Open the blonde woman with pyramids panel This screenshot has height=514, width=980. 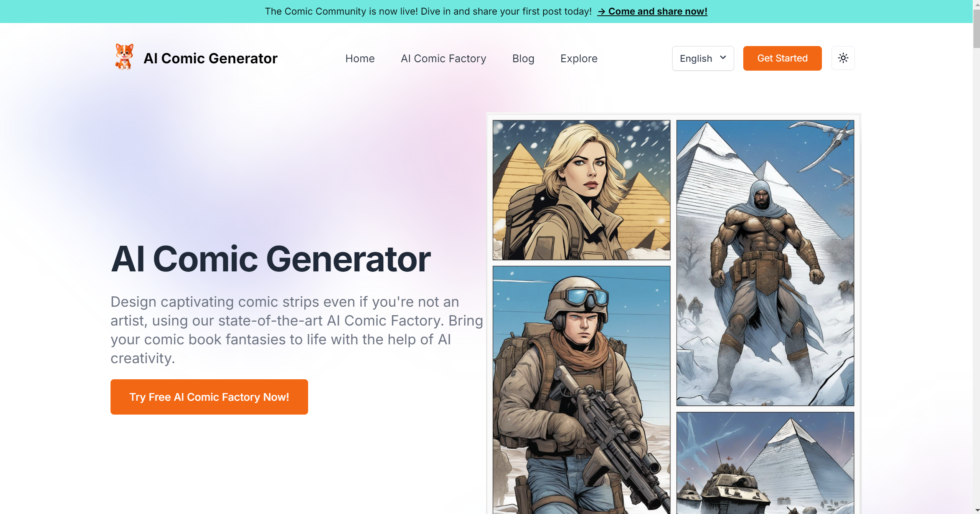(x=581, y=190)
